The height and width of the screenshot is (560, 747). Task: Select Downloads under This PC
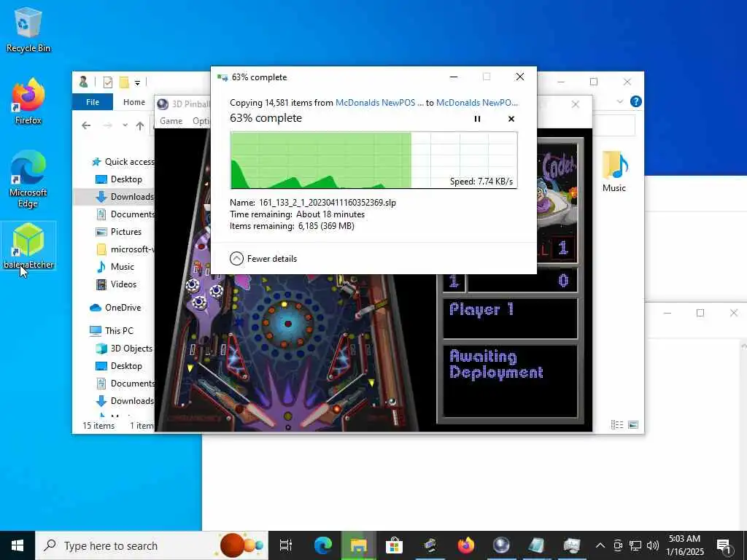[x=125, y=401]
